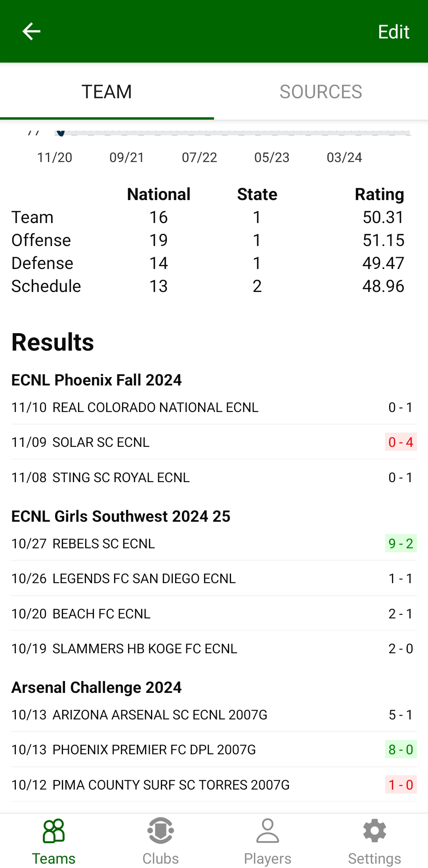Open the Teams section icon
Viewport: 428px width, 868px height.
(53, 830)
